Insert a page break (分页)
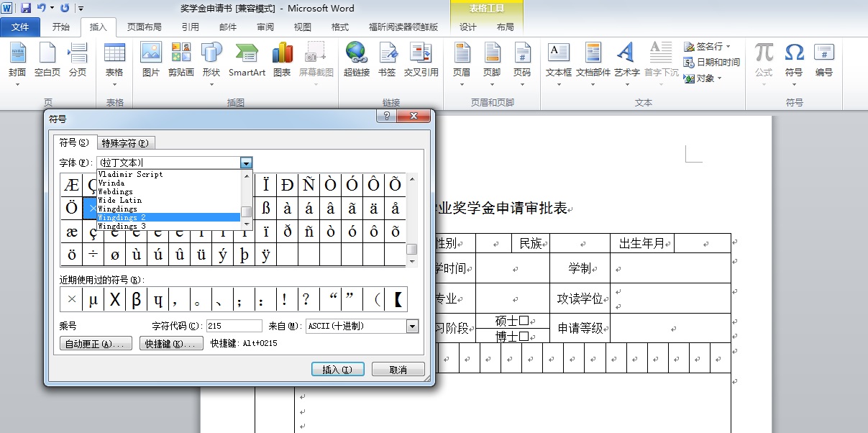 (x=78, y=61)
